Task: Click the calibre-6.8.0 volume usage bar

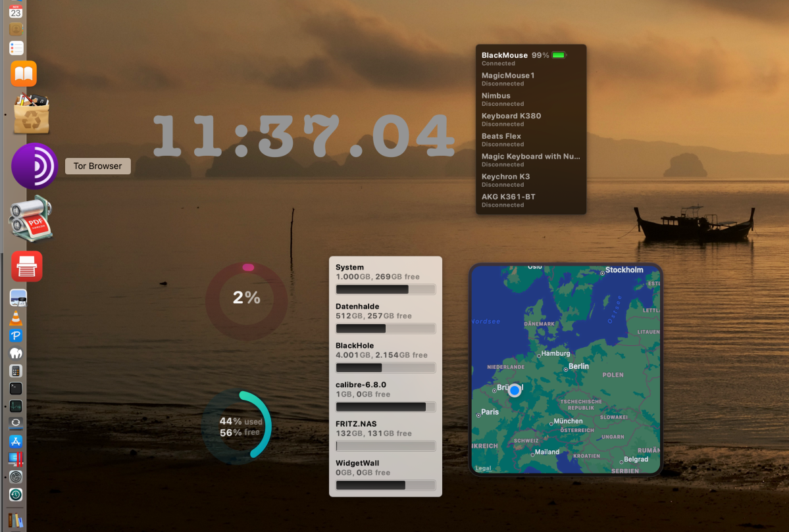Action: coord(386,407)
